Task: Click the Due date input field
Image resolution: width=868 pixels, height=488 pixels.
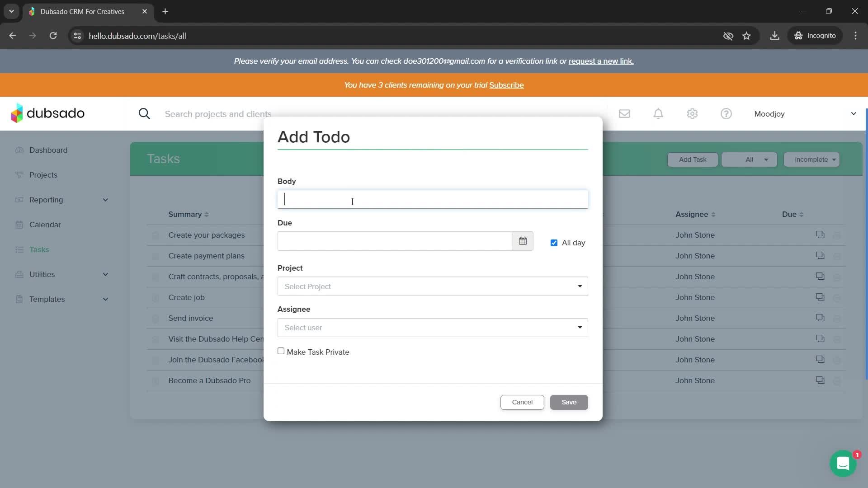Action: [395, 241]
